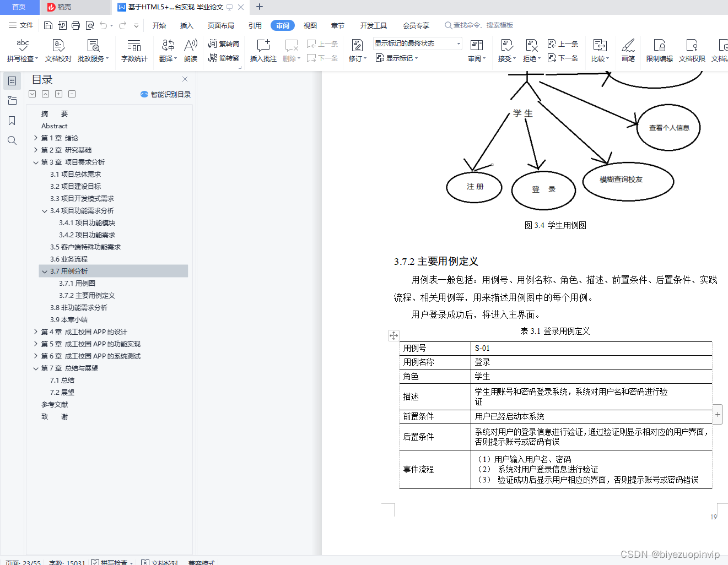The image size is (728, 565).
Task: Open the 显示标记的最终状态 dropdown
Action: pyautogui.click(x=457, y=43)
